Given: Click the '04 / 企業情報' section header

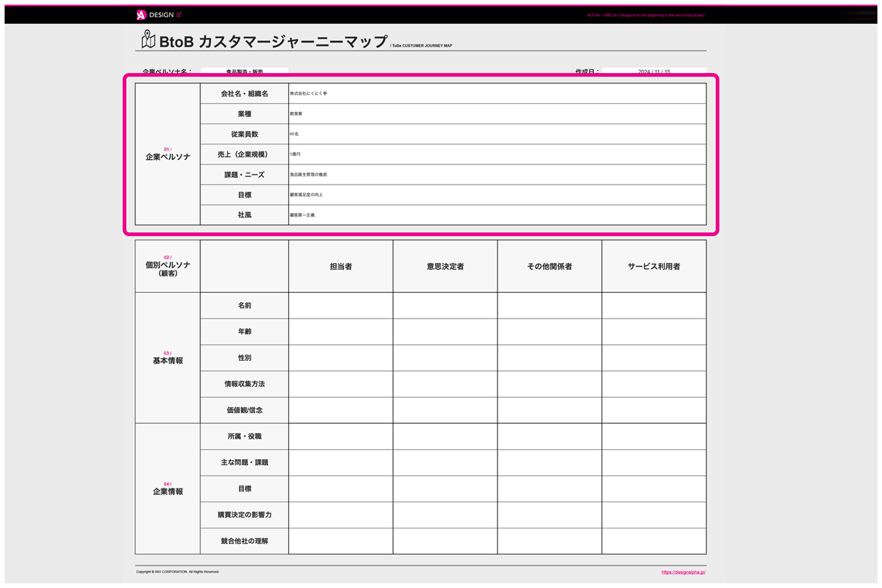Looking at the screenshot, I should (x=168, y=489).
